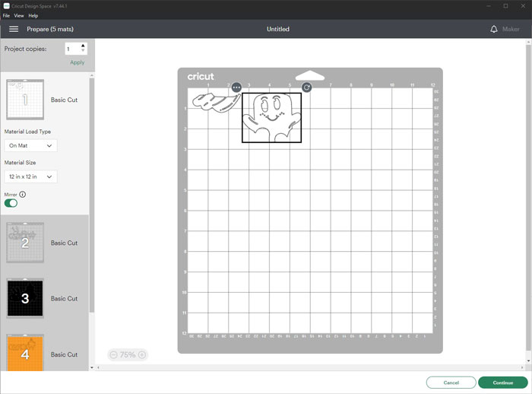The height and width of the screenshot is (394, 532).
Task: Click the Apply link for project copies
Action: tap(77, 62)
